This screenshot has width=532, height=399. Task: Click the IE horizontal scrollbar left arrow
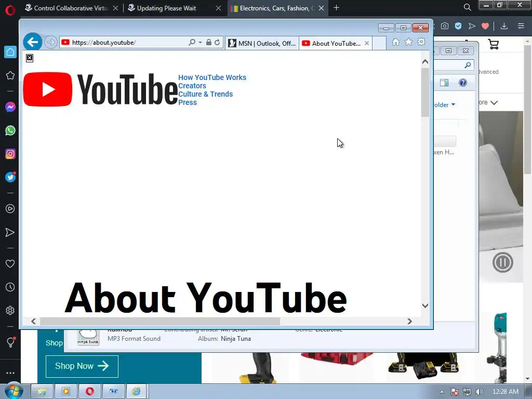(33, 321)
